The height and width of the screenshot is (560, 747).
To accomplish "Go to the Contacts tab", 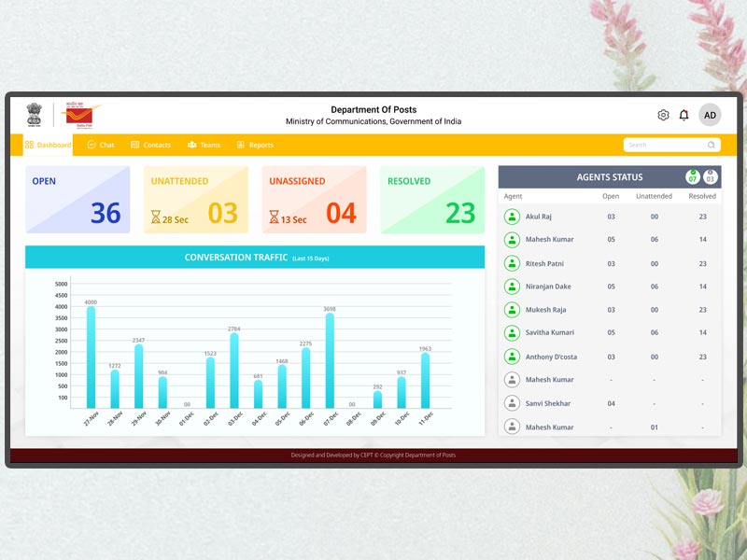I will coord(151,145).
